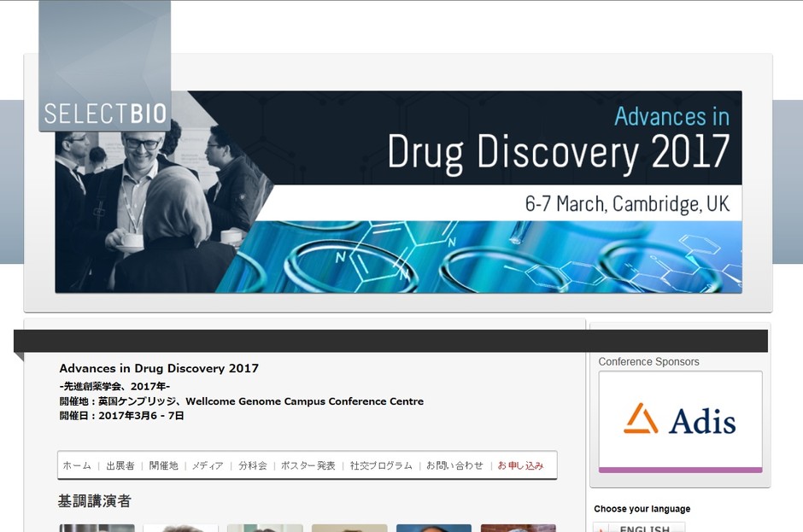Image resolution: width=803 pixels, height=532 pixels.
Task: Select the third keynote speaker thumbnail
Action: click(265, 528)
